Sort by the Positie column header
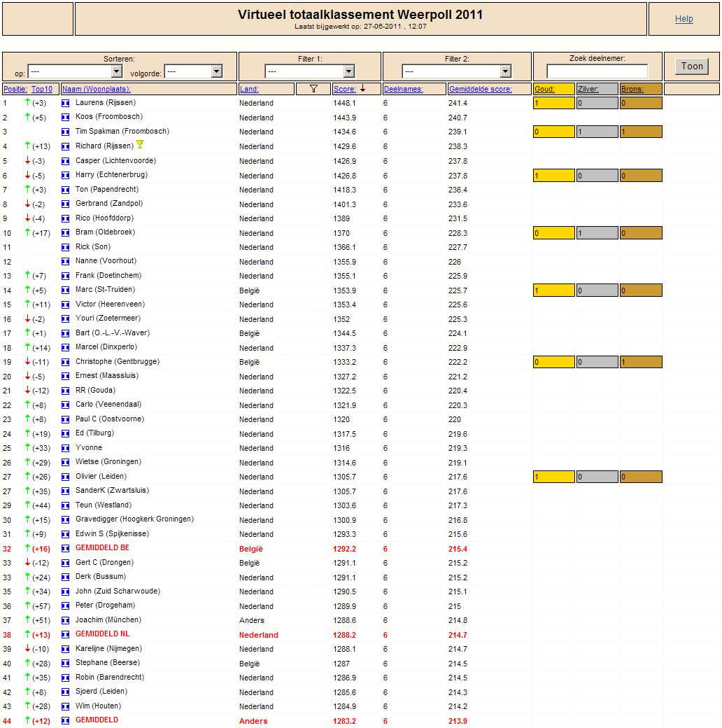The height and width of the screenshot is (728, 722). pos(15,89)
